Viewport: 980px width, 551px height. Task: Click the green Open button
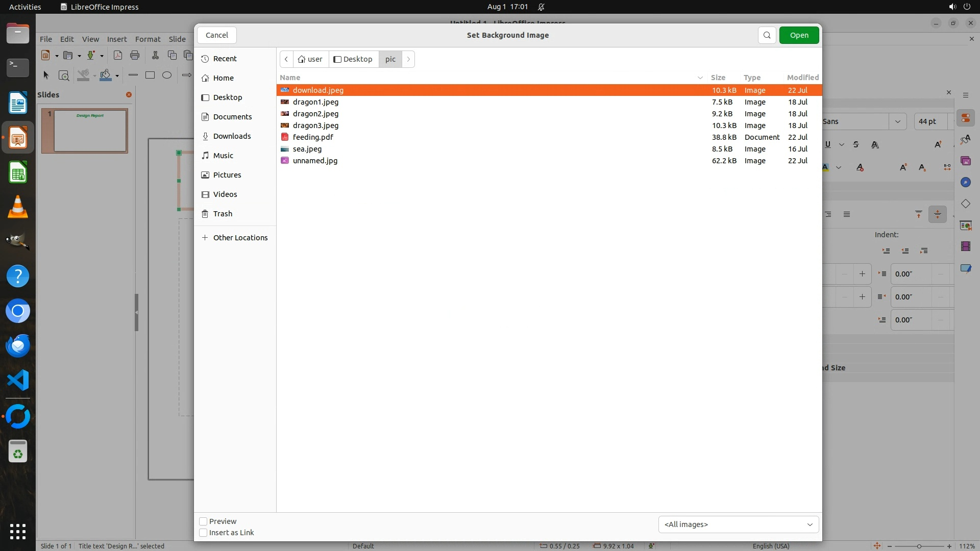(x=799, y=35)
